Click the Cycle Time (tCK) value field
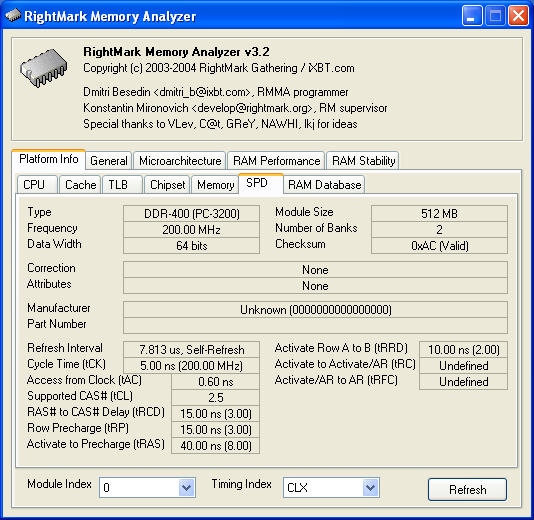Viewport: 534px width, 520px height. pyautogui.click(x=191, y=365)
